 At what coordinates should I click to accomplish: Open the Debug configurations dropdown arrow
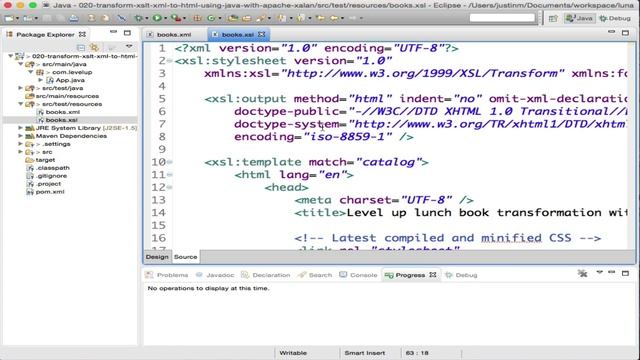pyautogui.click(x=147, y=19)
